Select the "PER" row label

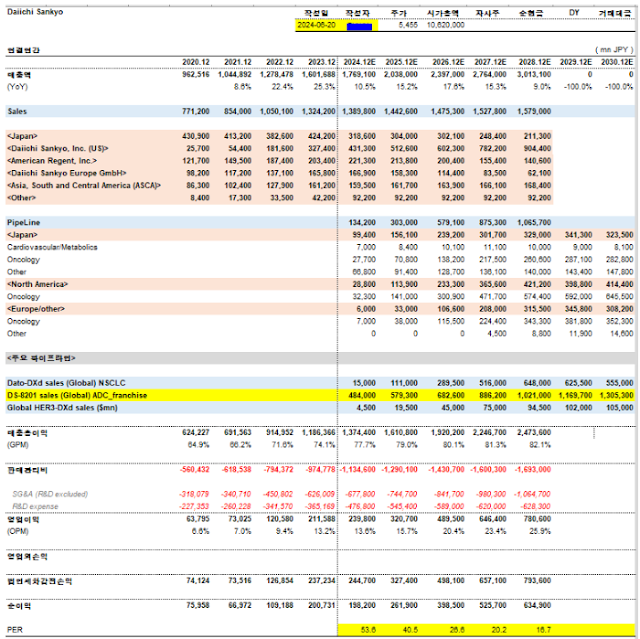click(x=15, y=630)
